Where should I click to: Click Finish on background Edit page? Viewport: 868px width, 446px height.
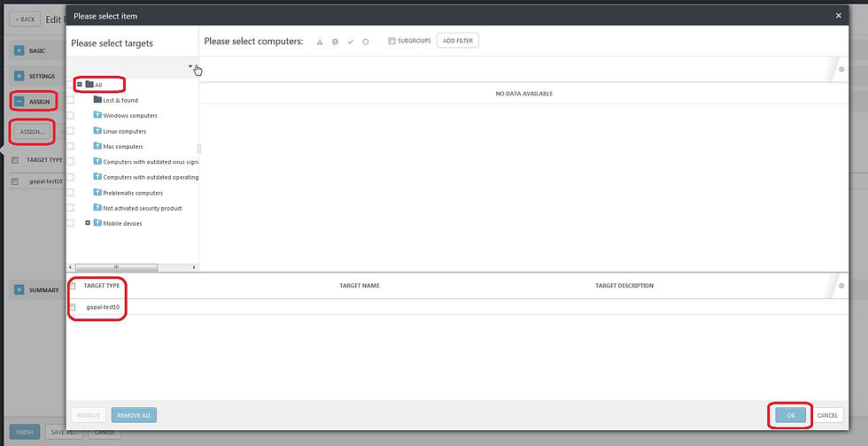pos(25,432)
